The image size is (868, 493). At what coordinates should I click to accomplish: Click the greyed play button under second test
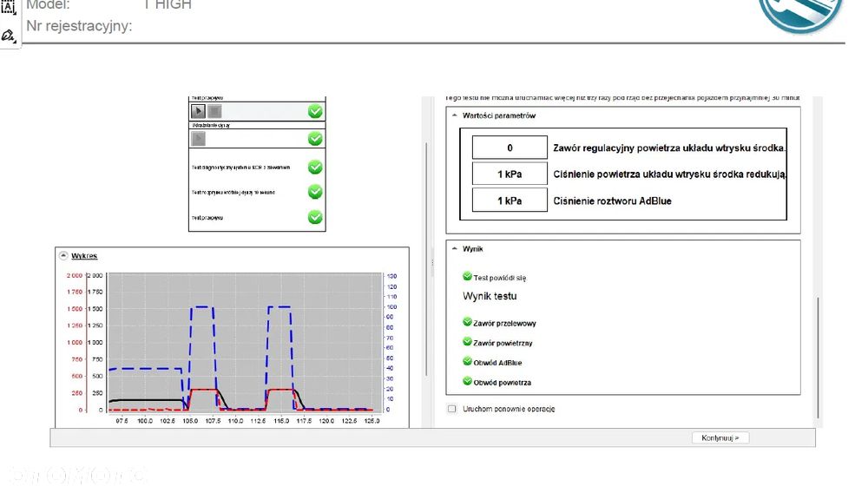pos(198,138)
